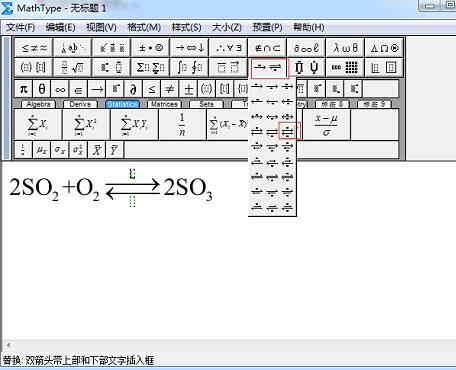Switch to the 标签 9 tab
This screenshot has height=370, width=456.
click(374, 104)
